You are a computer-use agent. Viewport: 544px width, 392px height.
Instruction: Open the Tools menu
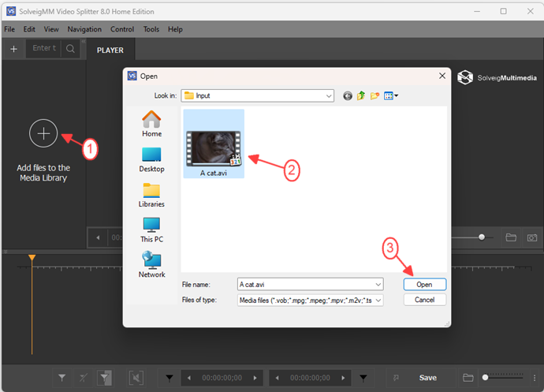click(x=151, y=29)
